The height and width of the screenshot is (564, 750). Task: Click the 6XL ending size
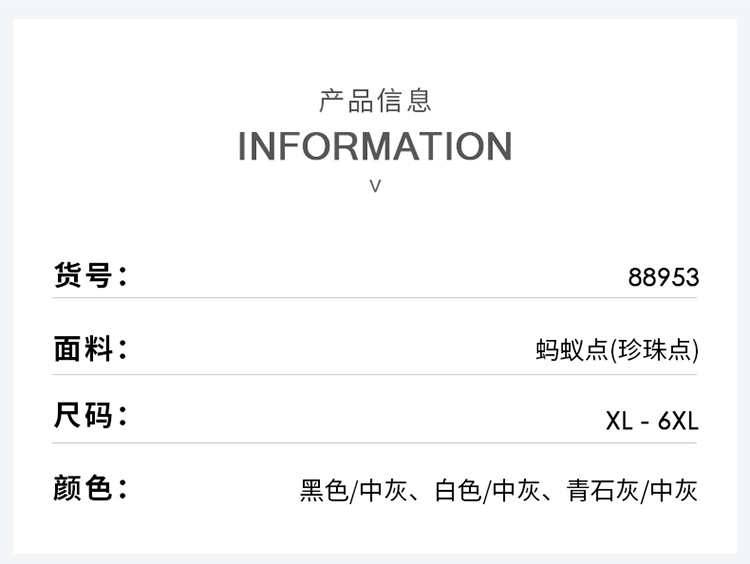coord(678,421)
